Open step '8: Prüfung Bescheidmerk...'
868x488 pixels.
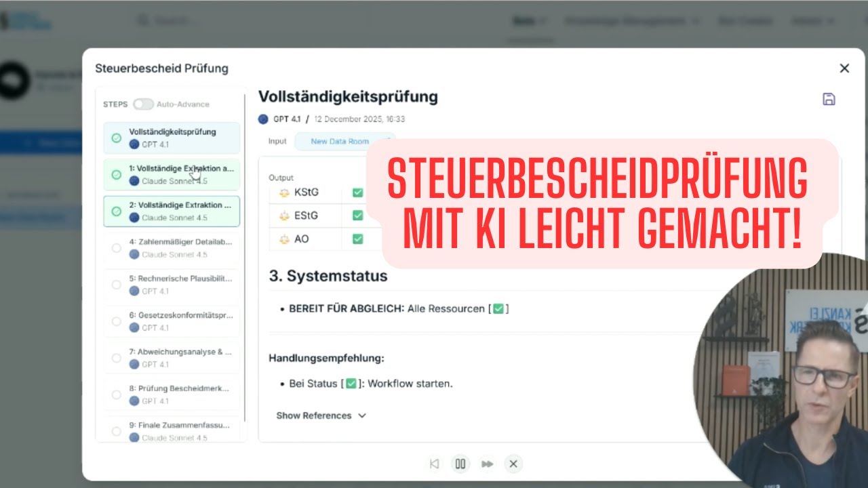(172, 394)
